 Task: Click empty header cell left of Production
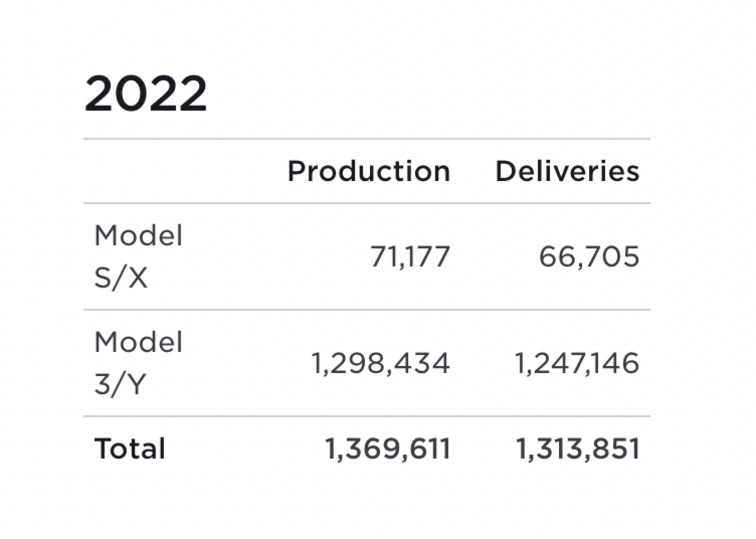177,172
